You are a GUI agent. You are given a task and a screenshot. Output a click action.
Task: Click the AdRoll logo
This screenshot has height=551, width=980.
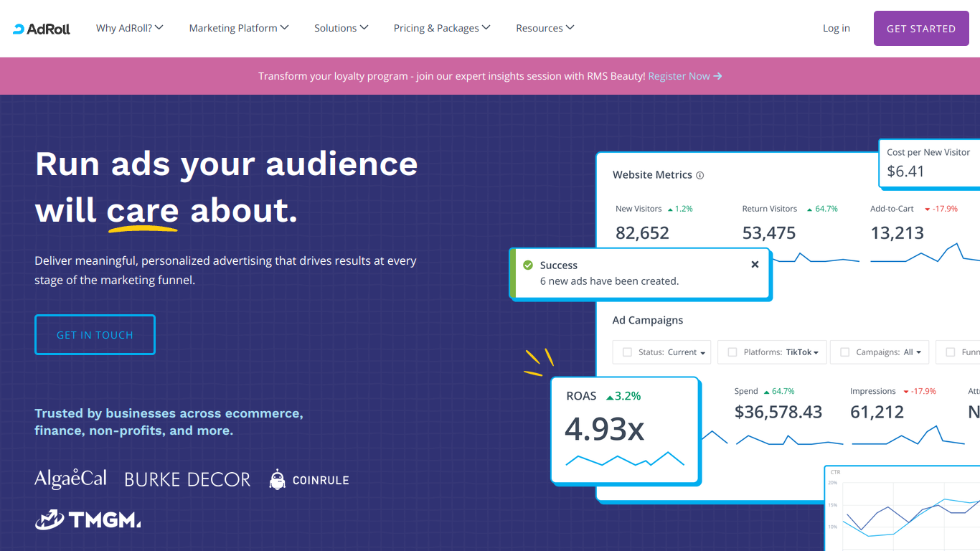tap(42, 29)
